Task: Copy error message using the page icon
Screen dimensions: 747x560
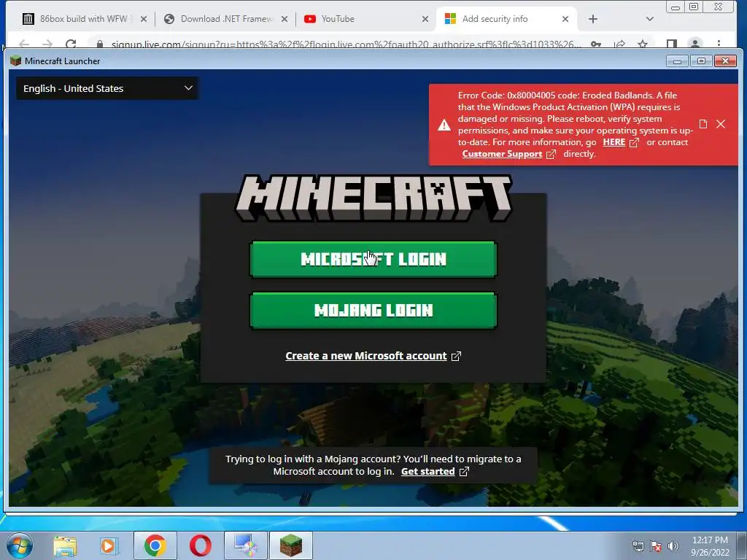Action: tap(703, 124)
